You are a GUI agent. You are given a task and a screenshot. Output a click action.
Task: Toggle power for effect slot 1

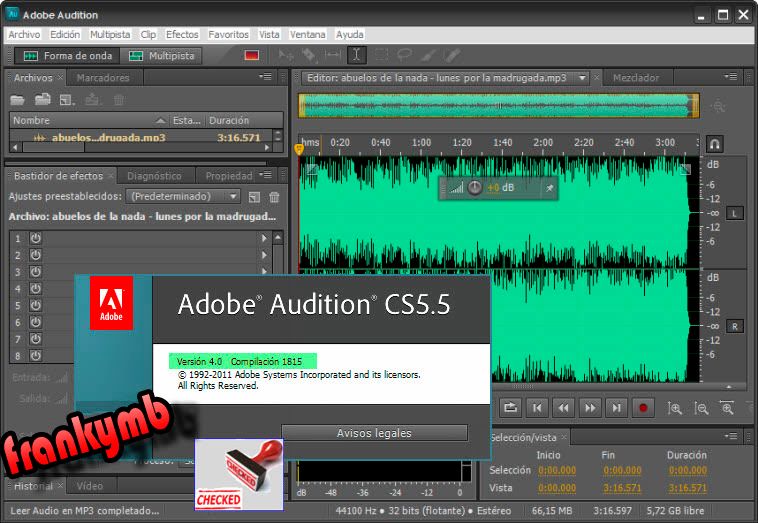pos(35,238)
